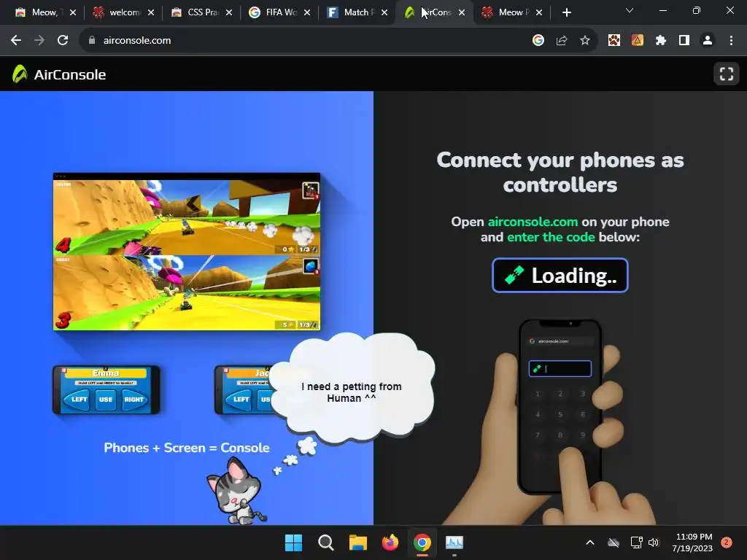This screenshot has width=747, height=560.
Task: Open Chrome three-dot menu
Action: [x=731, y=41]
